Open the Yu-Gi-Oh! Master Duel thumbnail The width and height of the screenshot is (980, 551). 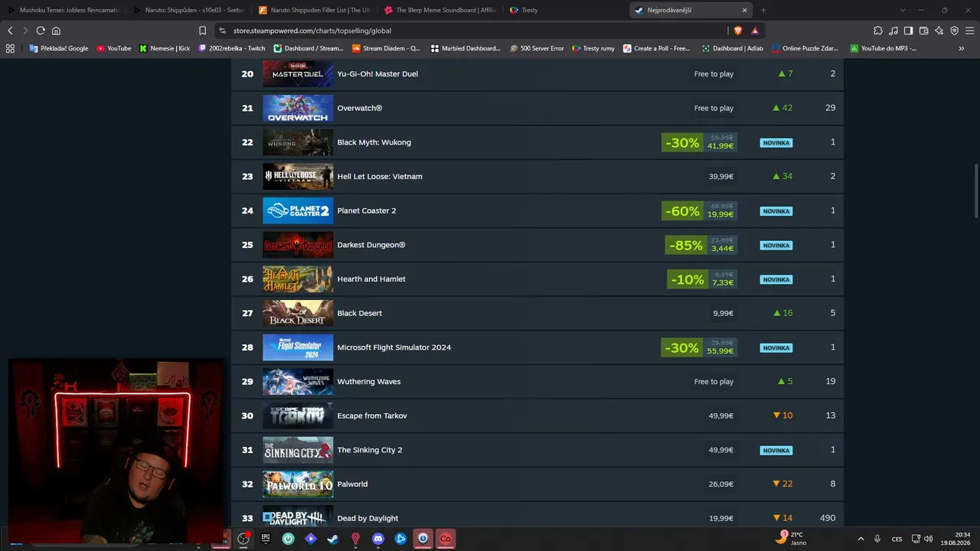click(298, 73)
